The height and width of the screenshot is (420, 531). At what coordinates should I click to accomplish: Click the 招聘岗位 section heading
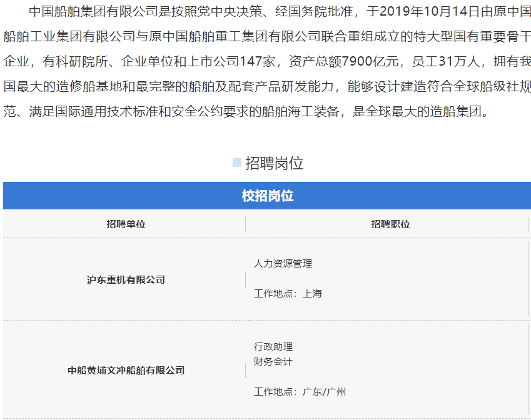point(274,163)
